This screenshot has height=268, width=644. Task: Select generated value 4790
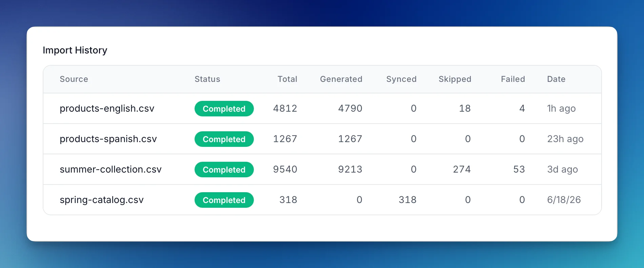[x=350, y=108]
